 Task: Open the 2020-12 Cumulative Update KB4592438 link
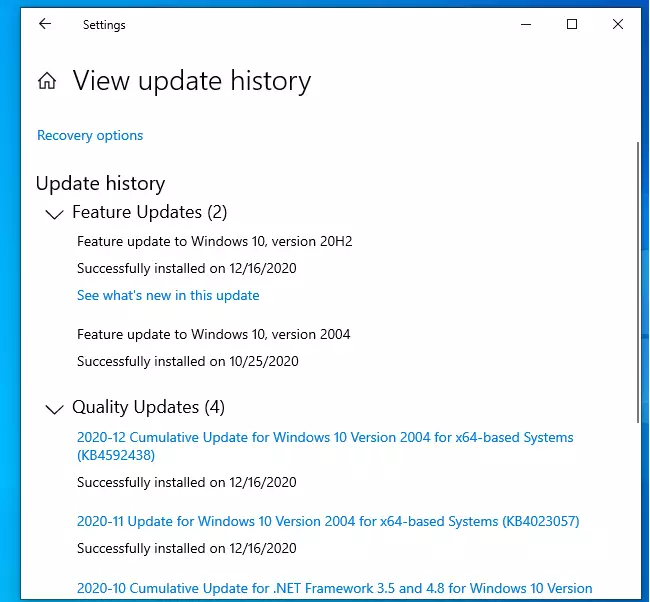click(x=325, y=446)
